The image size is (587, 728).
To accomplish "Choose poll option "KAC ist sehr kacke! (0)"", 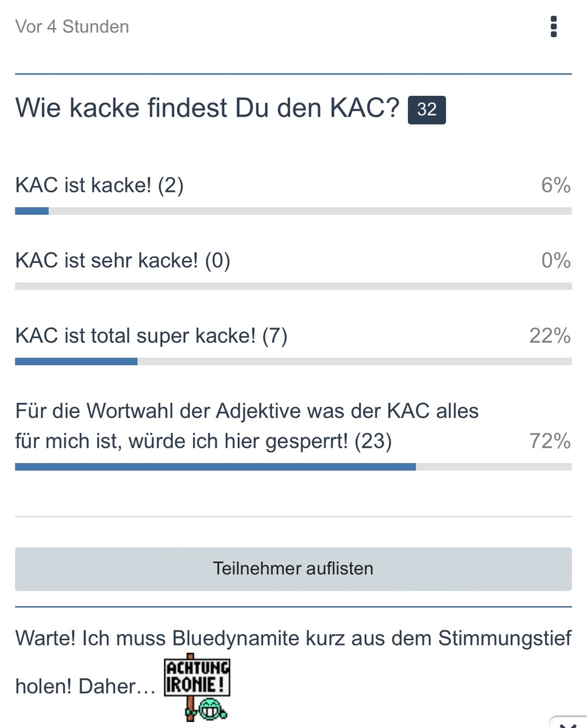I will (123, 261).
